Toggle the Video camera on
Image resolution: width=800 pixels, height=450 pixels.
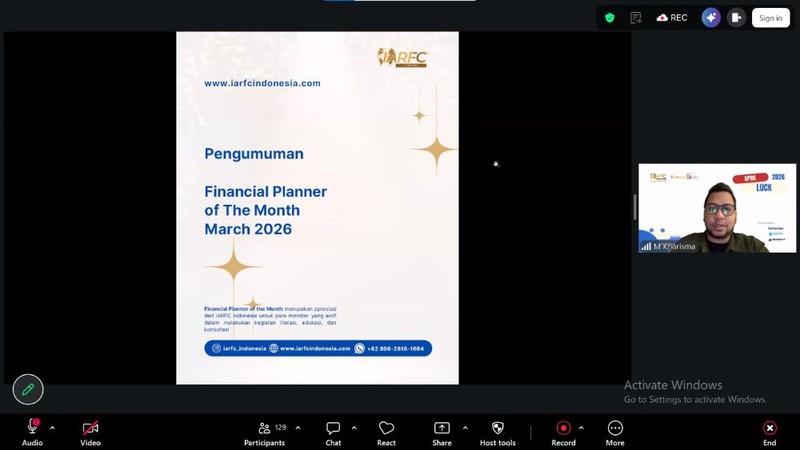pyautogui.click(x=90, y=433)
